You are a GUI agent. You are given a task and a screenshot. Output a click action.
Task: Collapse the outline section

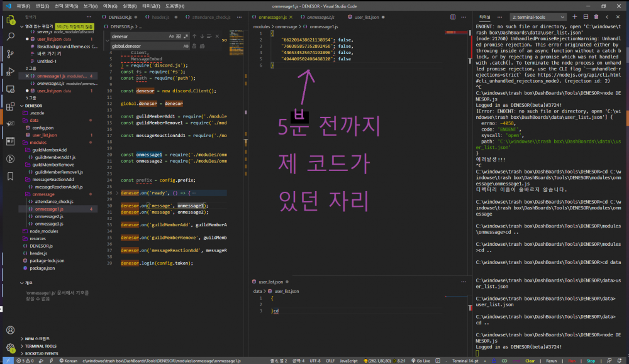coord(21,283)
